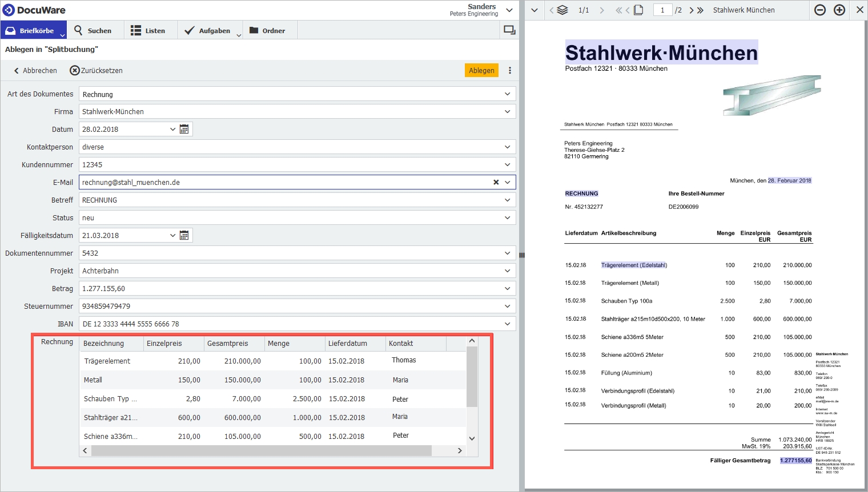Expand the Steuernummer dropdown

pos(508,307)
